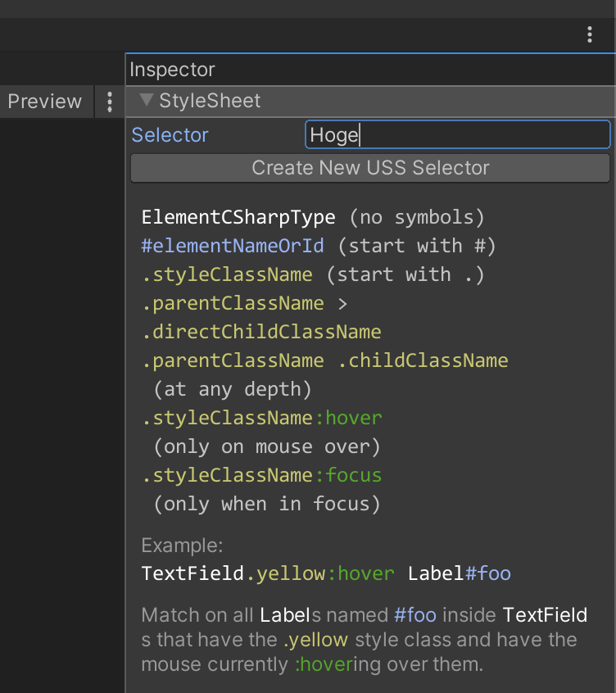616x693 pixels.
Task: Click the green :hover pseudo-class in .styleClassName:hover
Action: tap(348, 418)
